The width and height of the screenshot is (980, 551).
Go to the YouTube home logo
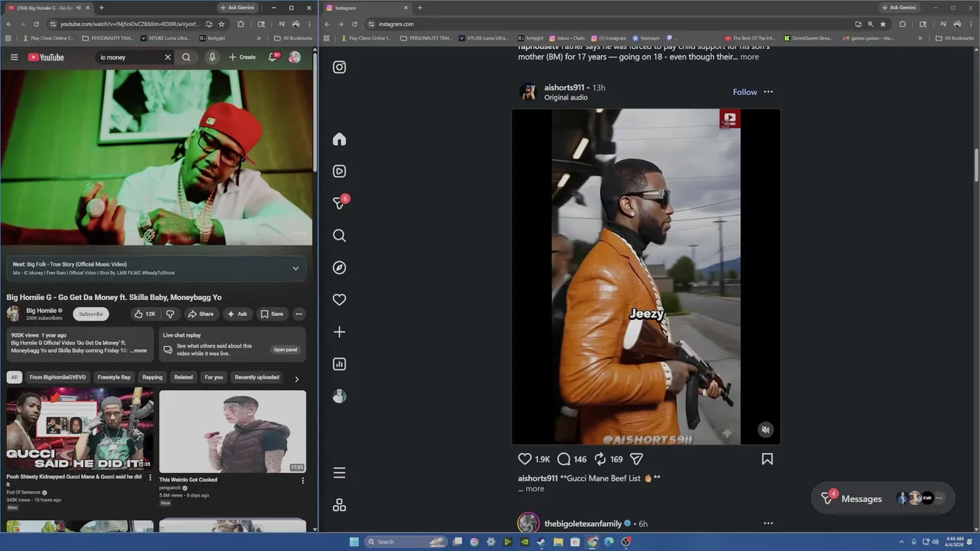pos(46,57)
